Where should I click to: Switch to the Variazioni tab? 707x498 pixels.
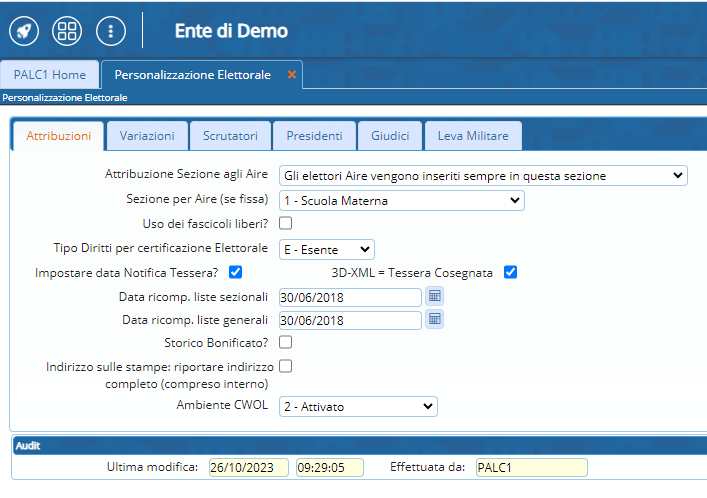(147, 135)
